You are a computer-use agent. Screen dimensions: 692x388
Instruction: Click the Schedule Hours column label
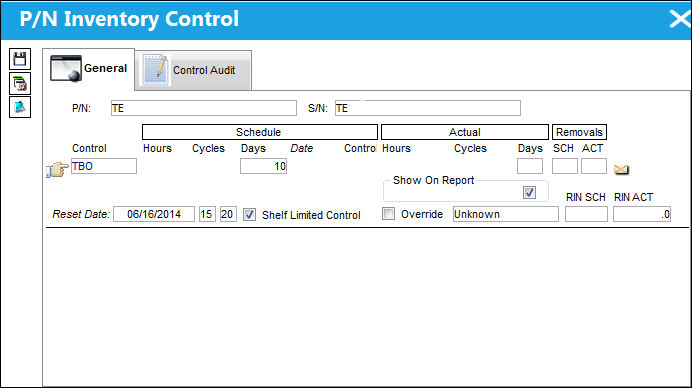(157, 148)
